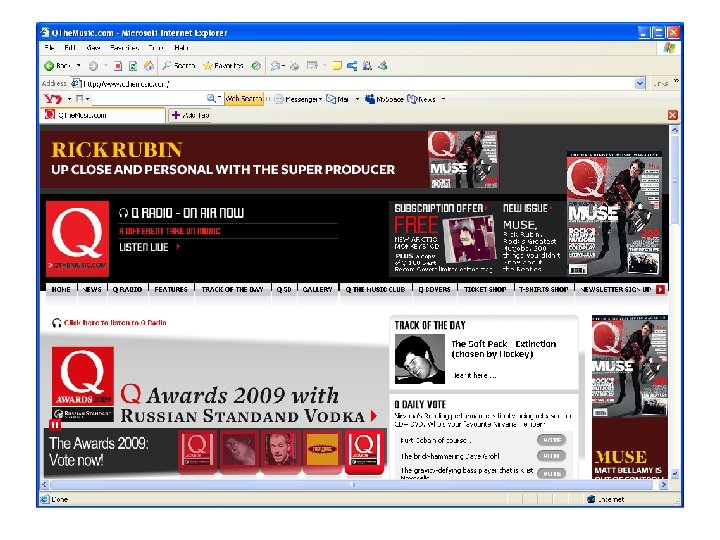Expand the News dropdown arrow
Viewport: 720px width, 540px height.
click(x=443, y=99)
